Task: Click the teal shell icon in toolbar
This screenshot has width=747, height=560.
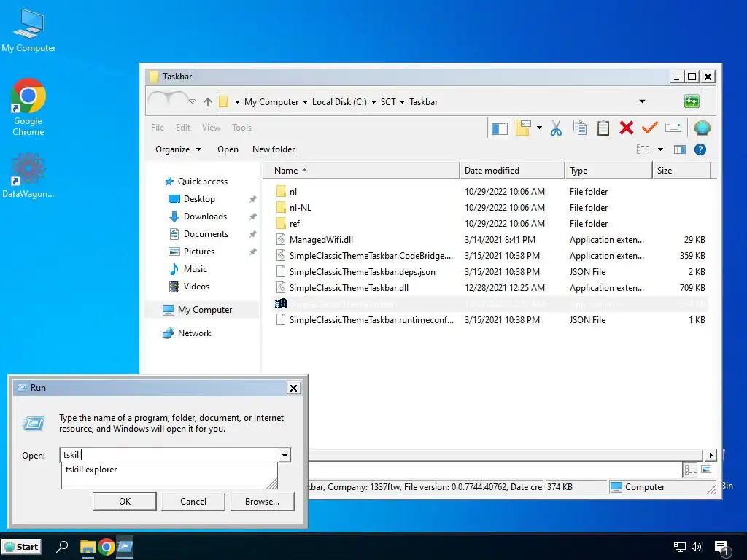Action: 702,128
